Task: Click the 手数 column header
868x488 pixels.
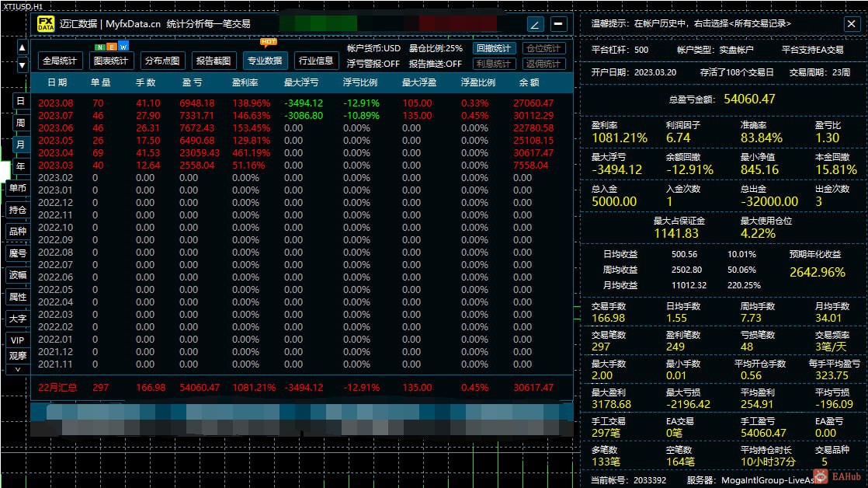Action: [x=146, y=82]
